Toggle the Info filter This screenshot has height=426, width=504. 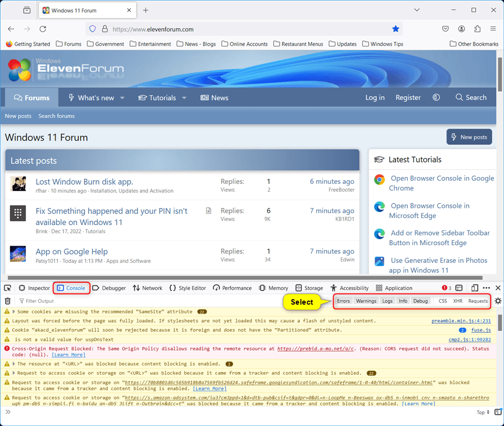[403, 301]
